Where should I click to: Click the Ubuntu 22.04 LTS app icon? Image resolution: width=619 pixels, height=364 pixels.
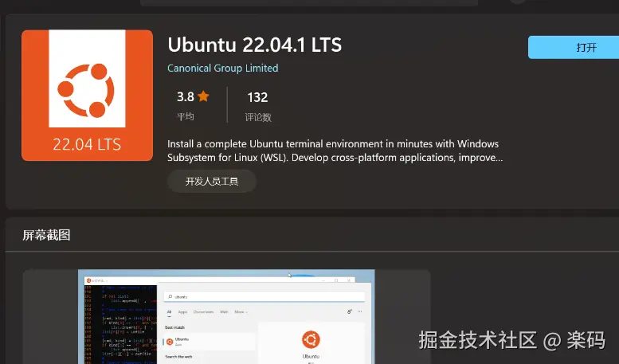(88, 95)
